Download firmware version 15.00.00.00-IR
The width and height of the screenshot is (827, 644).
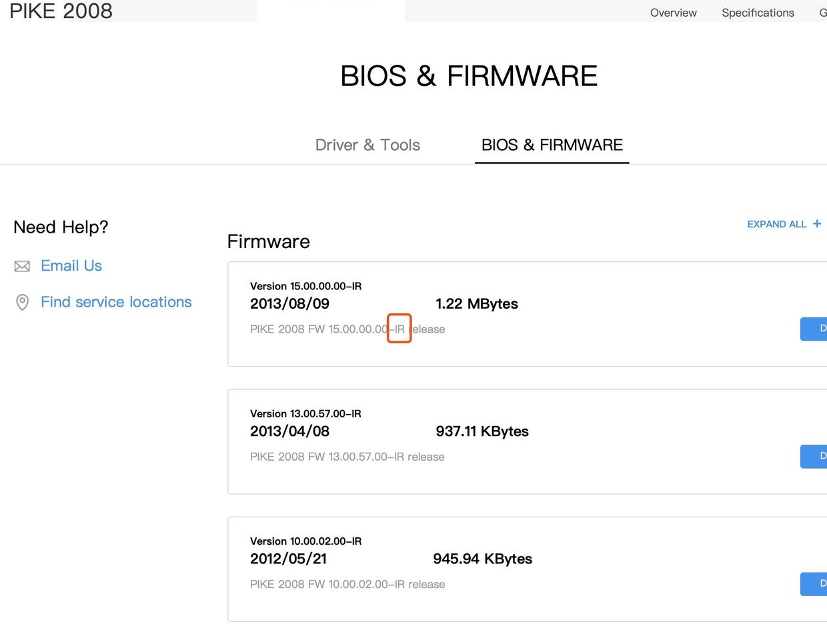816,329
